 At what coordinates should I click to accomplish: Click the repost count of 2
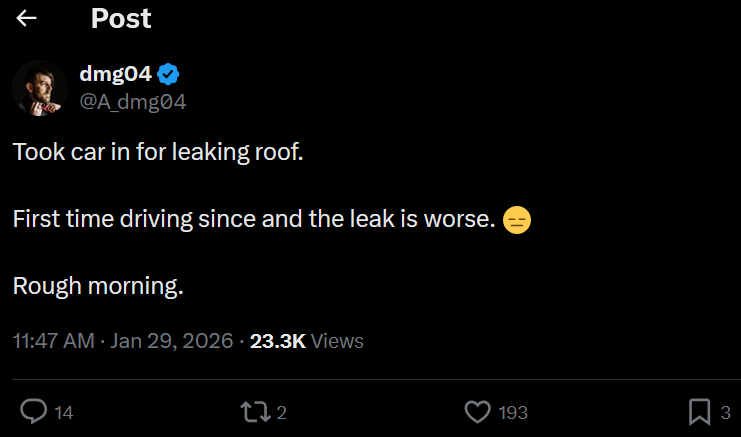click(282, 412)
